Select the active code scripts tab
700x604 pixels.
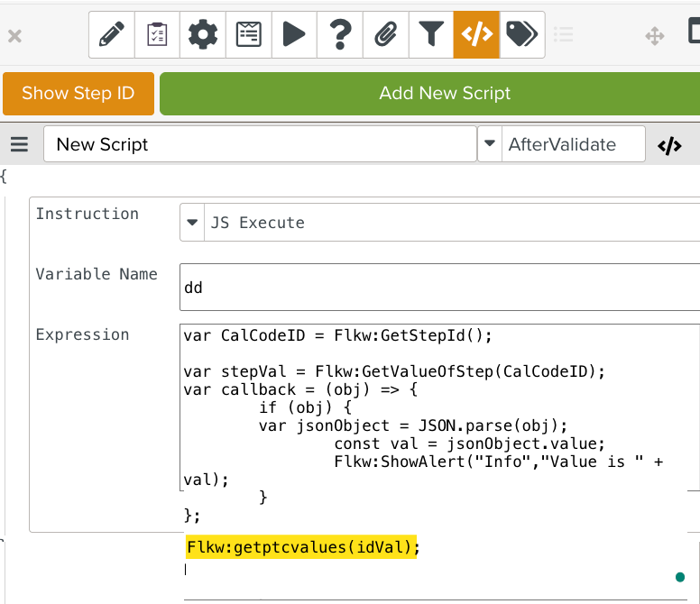(x=476, y=35)
